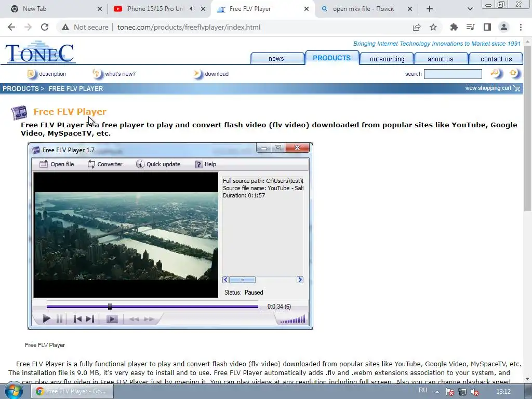Close the New Tab tab

point(100,9)
